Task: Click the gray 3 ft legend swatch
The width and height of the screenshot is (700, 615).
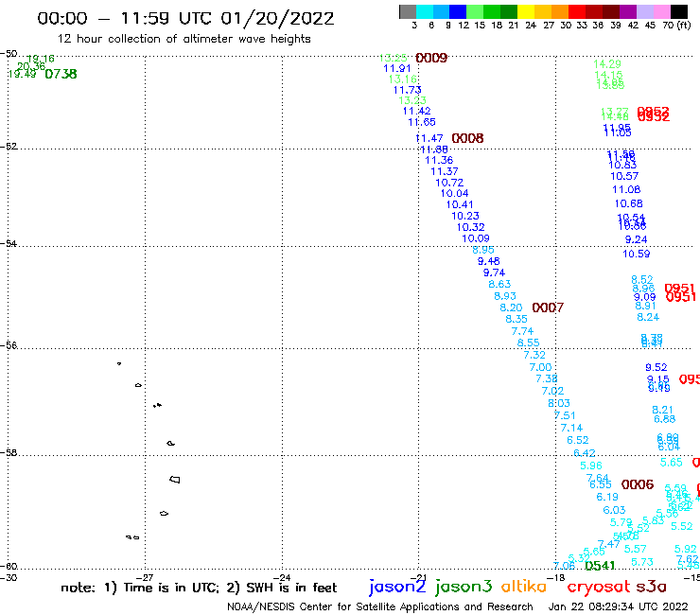Action: 408,11
